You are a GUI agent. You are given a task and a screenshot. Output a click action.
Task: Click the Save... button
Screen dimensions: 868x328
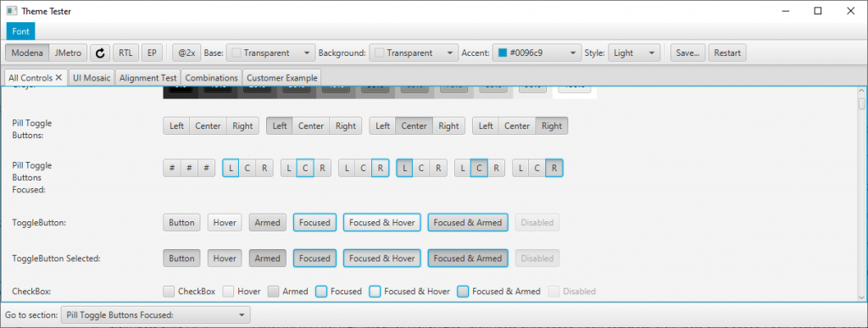coord(688,53)
